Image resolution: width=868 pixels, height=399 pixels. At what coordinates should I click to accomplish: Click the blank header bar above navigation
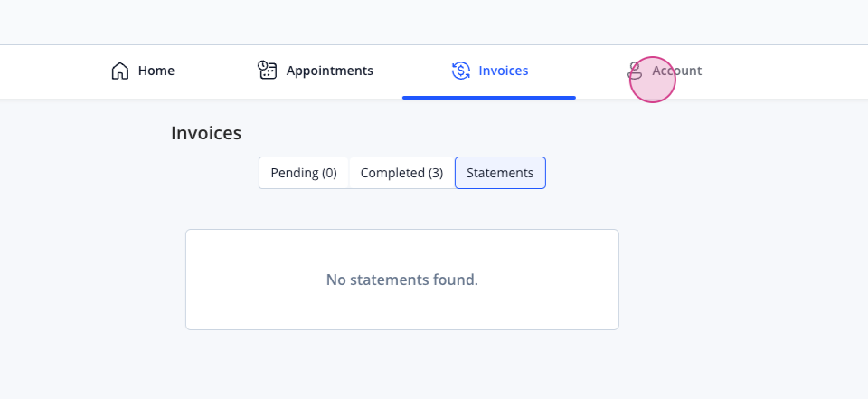434,22
